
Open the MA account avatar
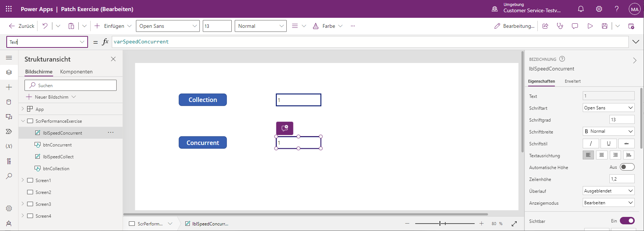635,9
